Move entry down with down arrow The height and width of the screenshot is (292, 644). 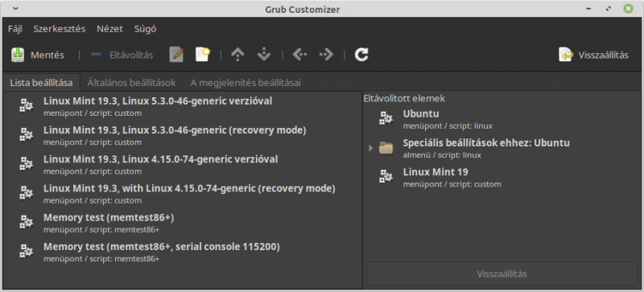point(264,55)
